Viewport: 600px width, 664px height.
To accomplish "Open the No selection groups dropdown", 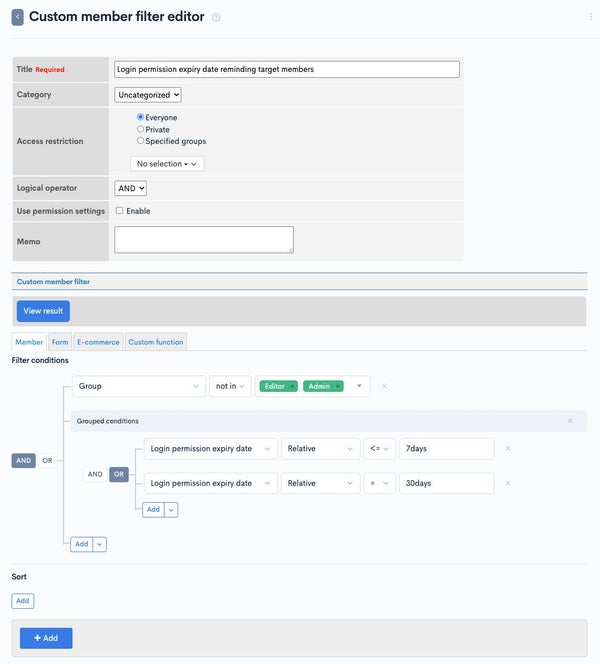I will pos(167,164).
